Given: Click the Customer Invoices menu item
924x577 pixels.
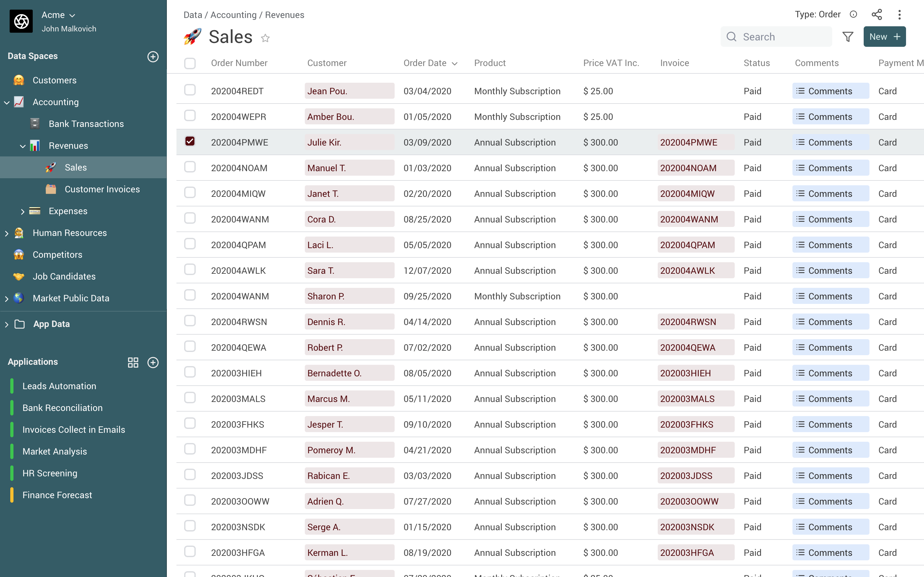Looking at the screenshot, I should (102, 189).
